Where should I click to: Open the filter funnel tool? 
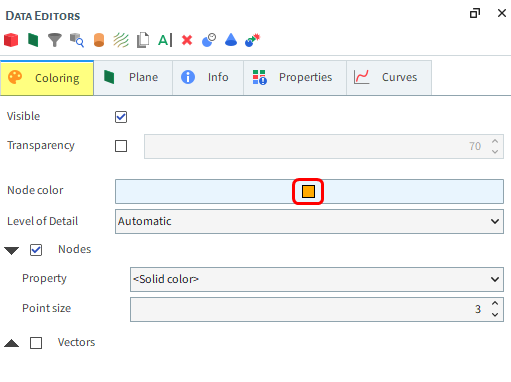point(55,40)
